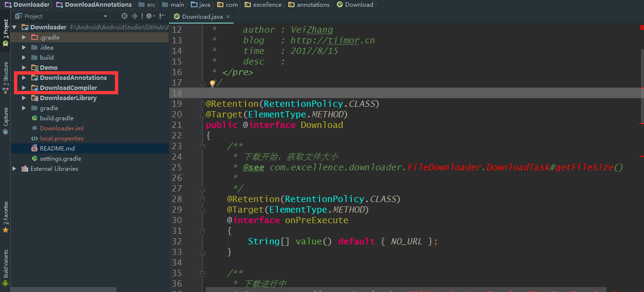Expand the DownloaderLibrary module node
The height and width of the screenshot is (292, 644).
[x=24, y=98]
